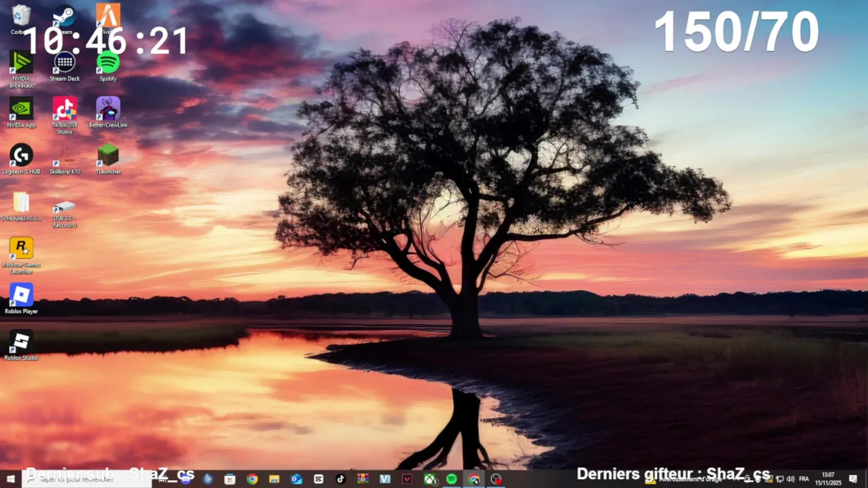
Task: Select the Logitech G HUB desktop icon
Action: pyautogui.click(x=21, y=159)
